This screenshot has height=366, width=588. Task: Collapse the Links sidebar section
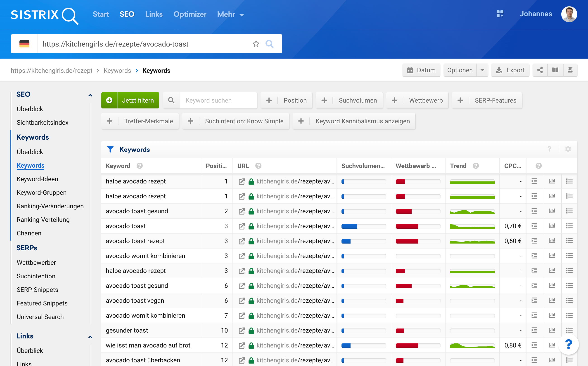point(90,337)
